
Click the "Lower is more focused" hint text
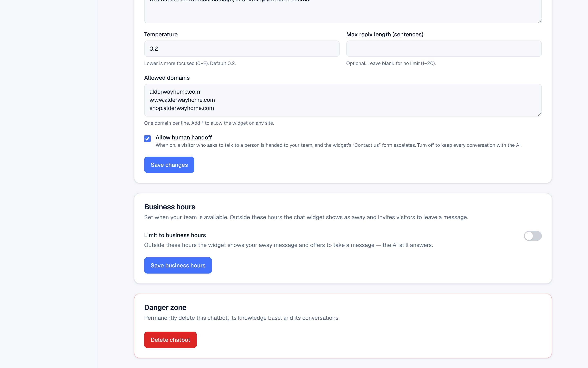(x=190, y=63)
